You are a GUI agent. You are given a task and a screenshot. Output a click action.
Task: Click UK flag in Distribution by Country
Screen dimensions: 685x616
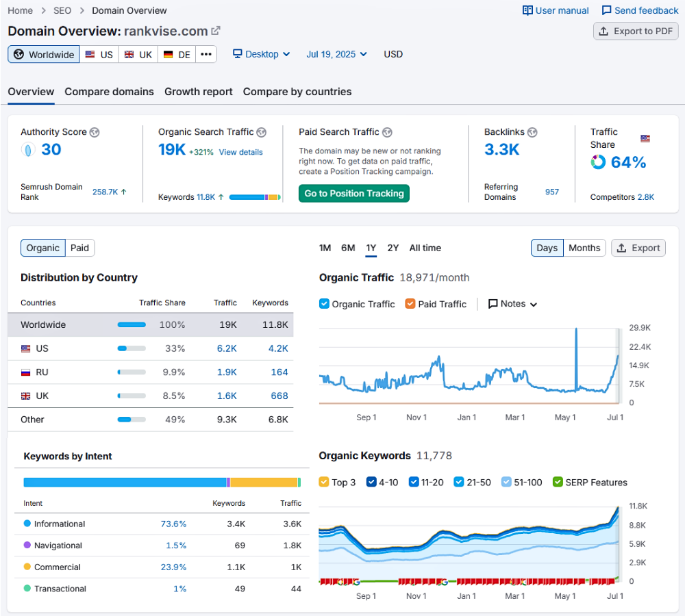click(26, 396)
